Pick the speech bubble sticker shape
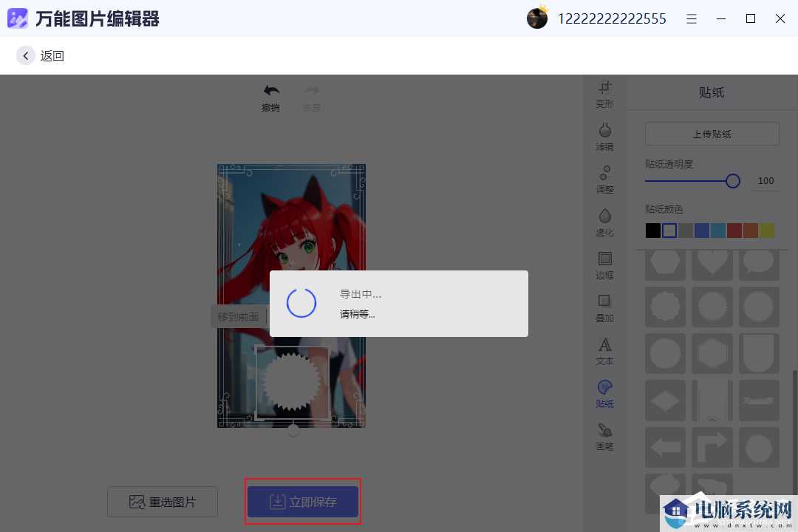 click(759, 264)
